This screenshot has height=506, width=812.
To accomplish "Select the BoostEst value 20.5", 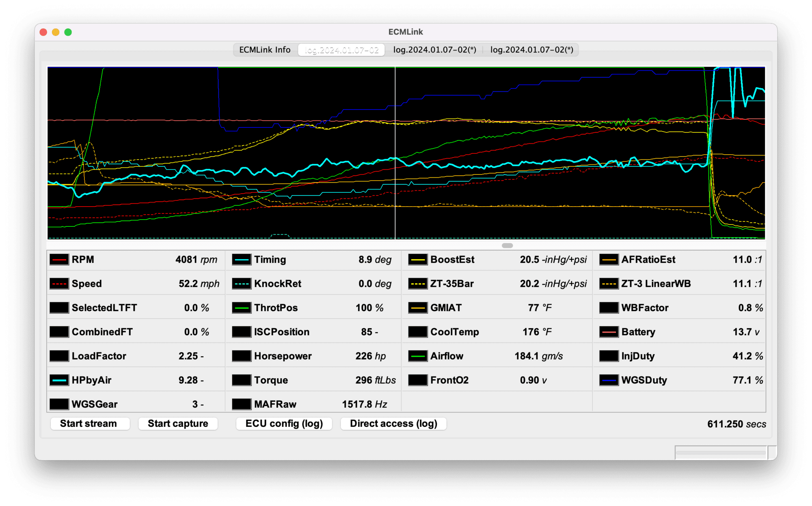I will [529, 260].
